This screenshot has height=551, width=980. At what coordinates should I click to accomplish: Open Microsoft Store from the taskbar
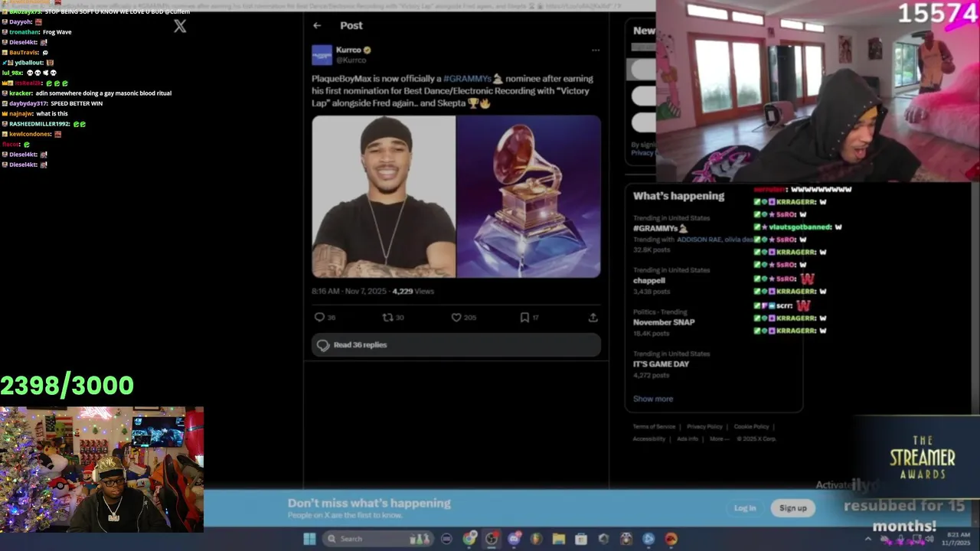click(581, 539)
